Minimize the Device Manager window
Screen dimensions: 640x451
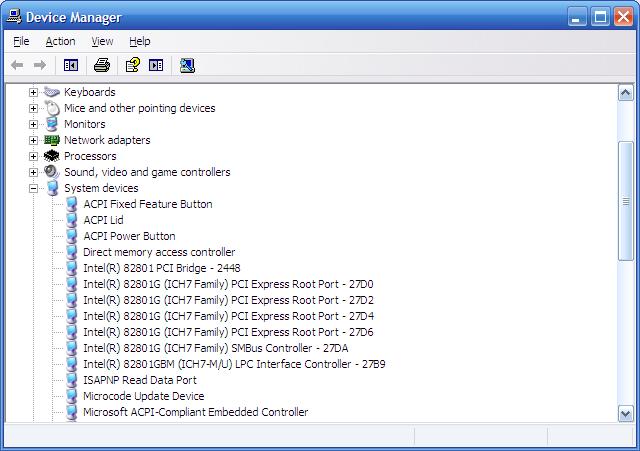click(x=577, y=17)
